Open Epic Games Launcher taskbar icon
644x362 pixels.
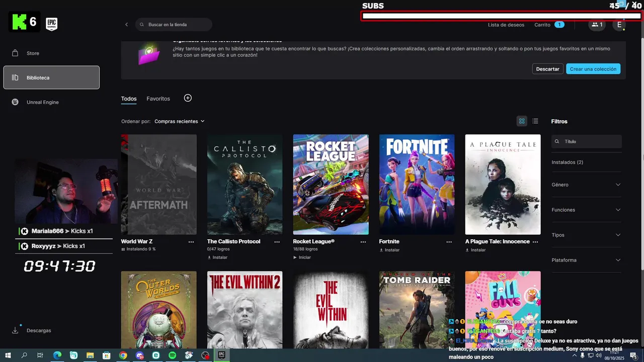[x=221, y=355]
